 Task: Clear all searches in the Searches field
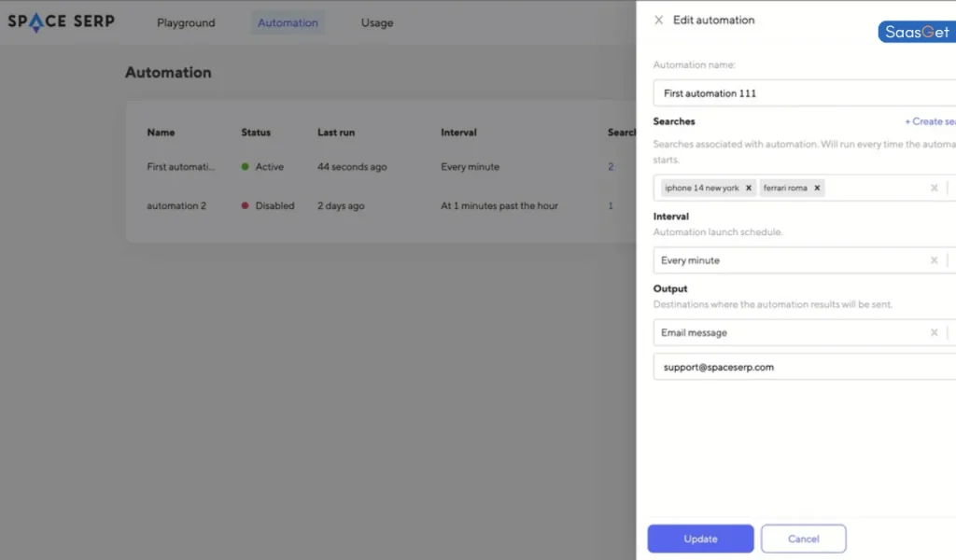tap(934, 188)
